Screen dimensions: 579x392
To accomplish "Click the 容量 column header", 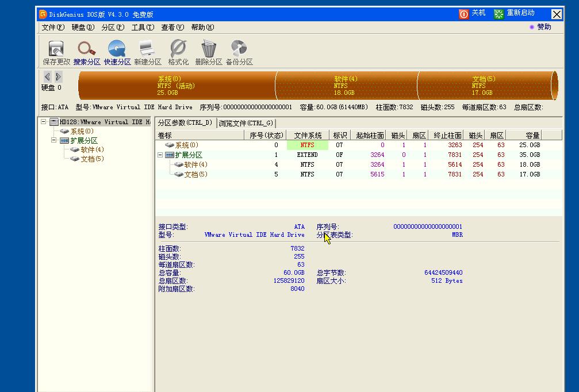I will (523, 135).
